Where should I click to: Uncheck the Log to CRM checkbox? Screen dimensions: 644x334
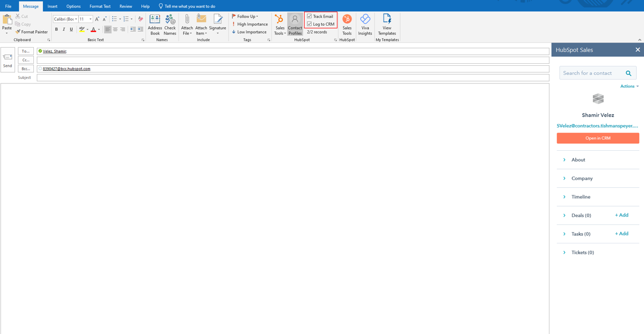310,24
